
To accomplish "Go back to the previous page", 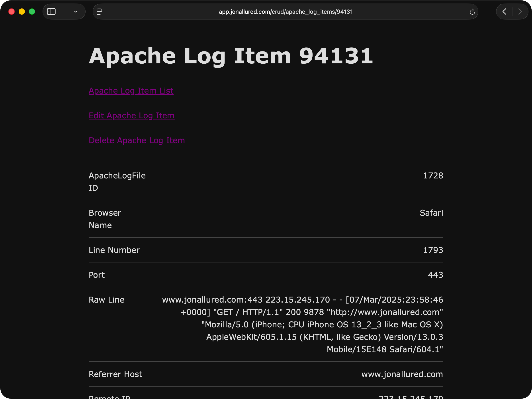I will pyautogui.click(x=504, y=12).
